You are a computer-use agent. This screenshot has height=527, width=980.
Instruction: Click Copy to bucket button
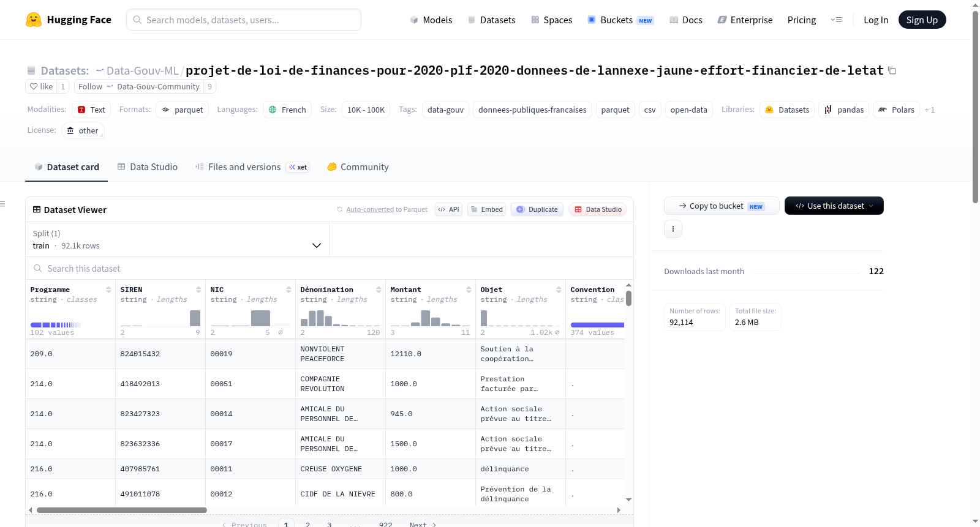coord(722,206)
